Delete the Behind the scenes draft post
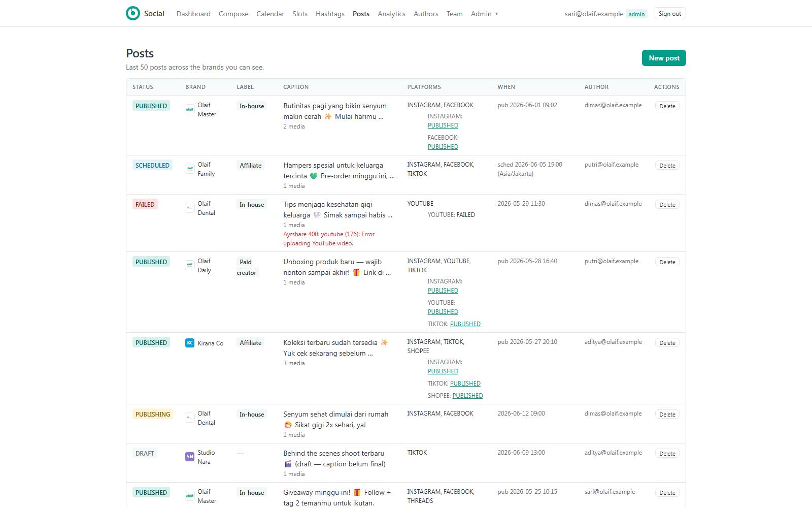This screenshot has height=508, width=812. (x=667, y=454)
